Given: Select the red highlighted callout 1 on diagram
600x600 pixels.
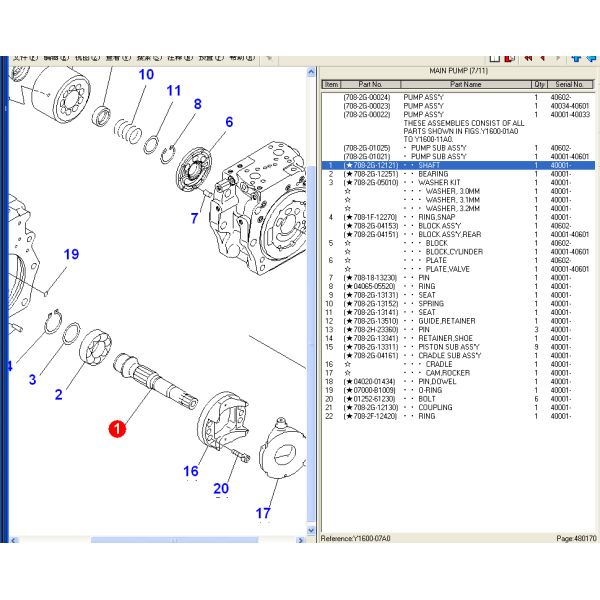Looking at the screenshot, I should pos(117,428).
